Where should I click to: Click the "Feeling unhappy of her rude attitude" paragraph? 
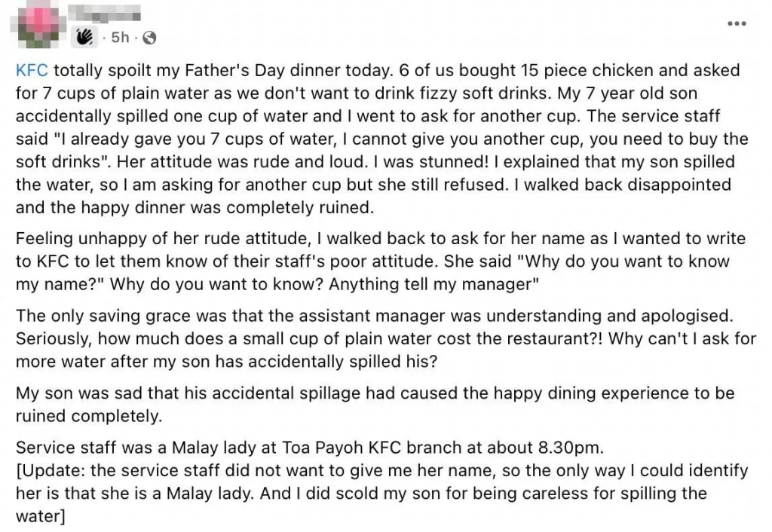click(x=381, y=261)
